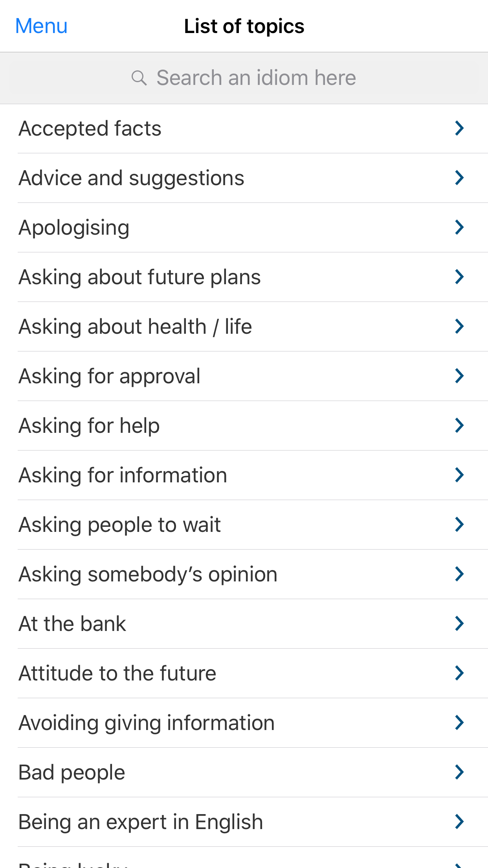Tap the Apologising row chevron
Screen dimensions: 488x868
459,227
